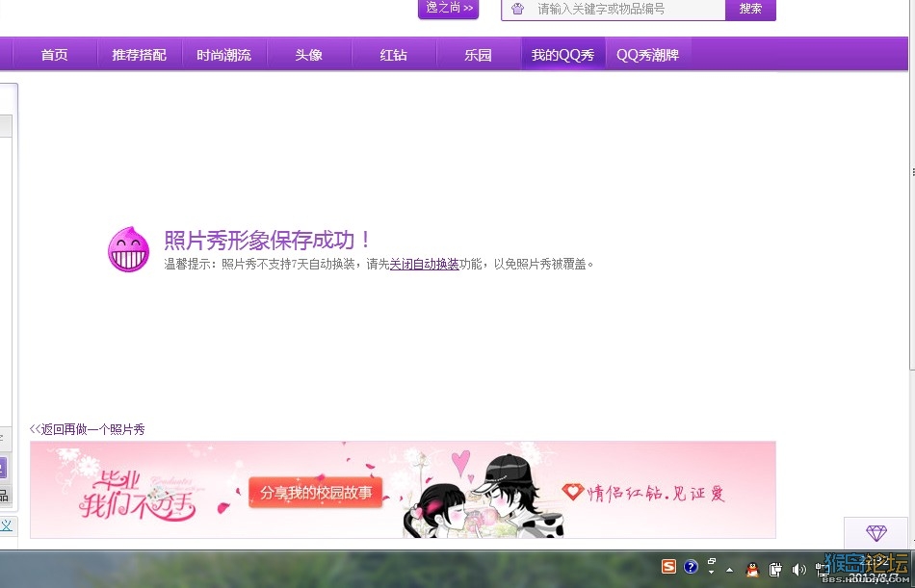Click the 分享我的校园故事 button
The image size is (915, 588).
tap(316, 493)
